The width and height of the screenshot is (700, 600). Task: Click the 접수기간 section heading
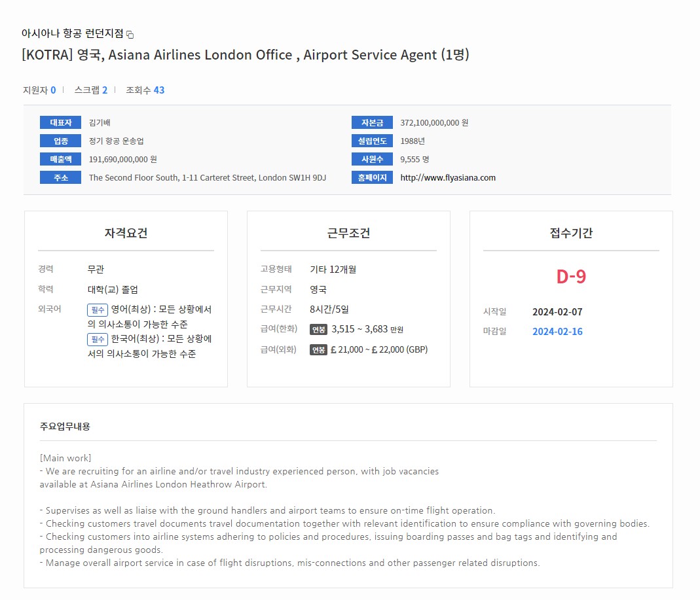pyautogui.click(x=571, y=233)
